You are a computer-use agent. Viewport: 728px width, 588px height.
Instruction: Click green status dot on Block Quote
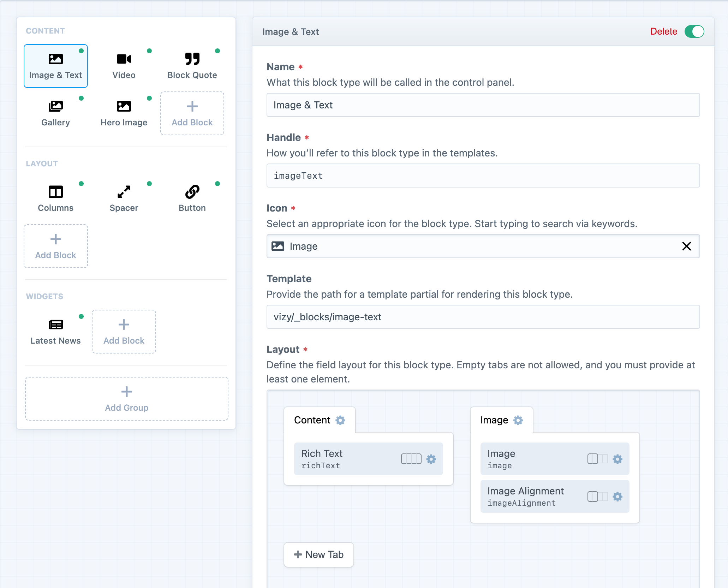pos(217,51)
